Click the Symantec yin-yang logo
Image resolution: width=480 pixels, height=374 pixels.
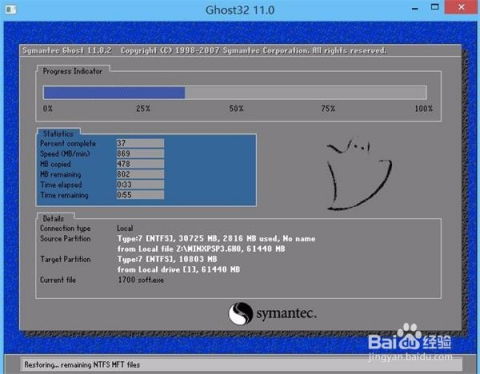coord(240,313)
